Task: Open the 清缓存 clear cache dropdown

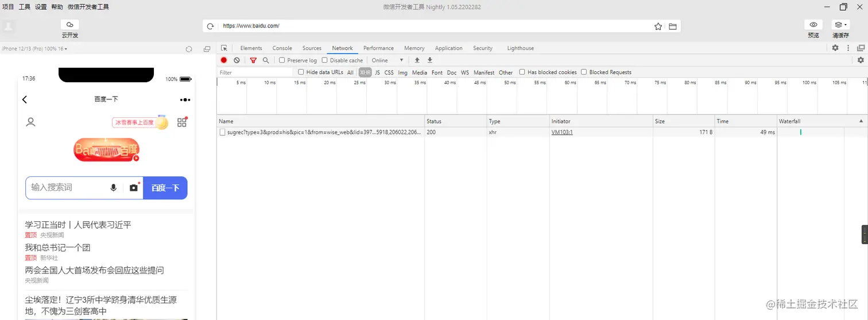Action: click(x=841, y=25)
